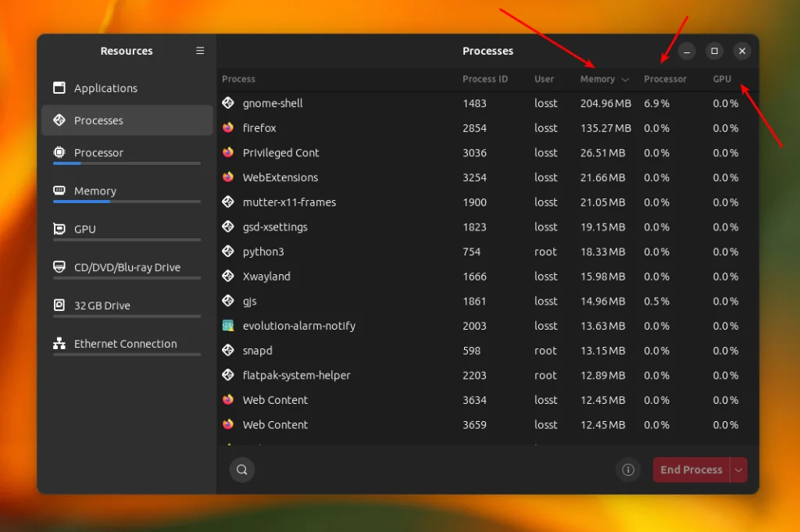Toggle the Memory column sort arrow

pyautogui.click(x=625, y=80)
